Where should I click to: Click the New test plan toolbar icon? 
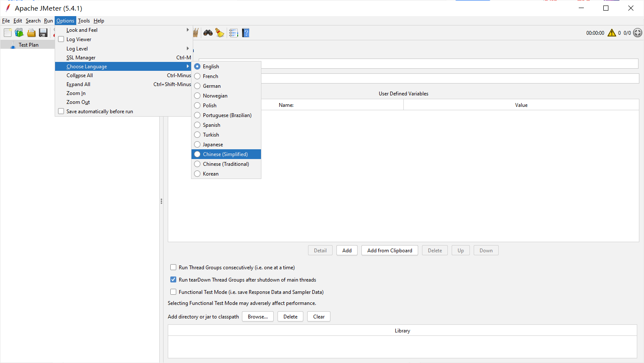click(x=8, y=33)
